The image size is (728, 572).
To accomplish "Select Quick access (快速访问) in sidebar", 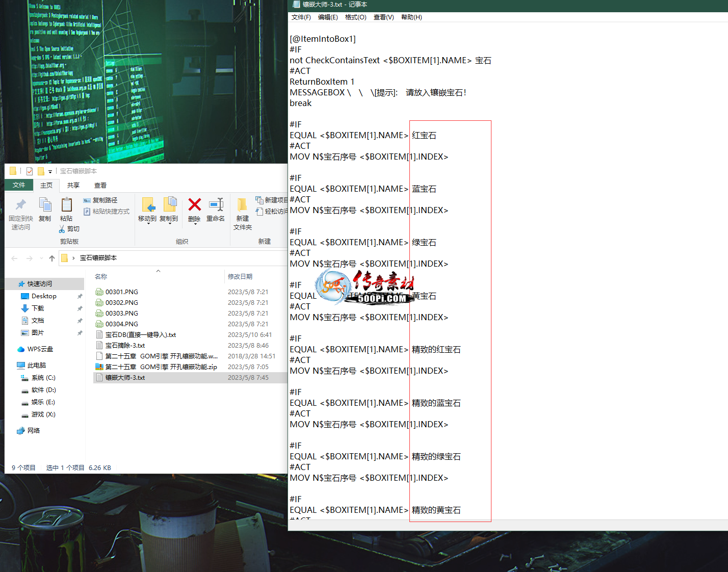I will (x=44, y=284).
